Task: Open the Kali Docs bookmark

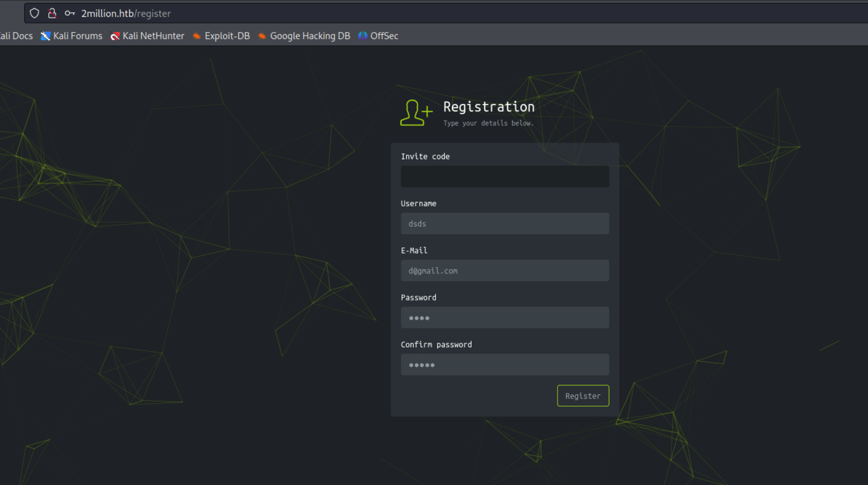Action: pos(16,36)
